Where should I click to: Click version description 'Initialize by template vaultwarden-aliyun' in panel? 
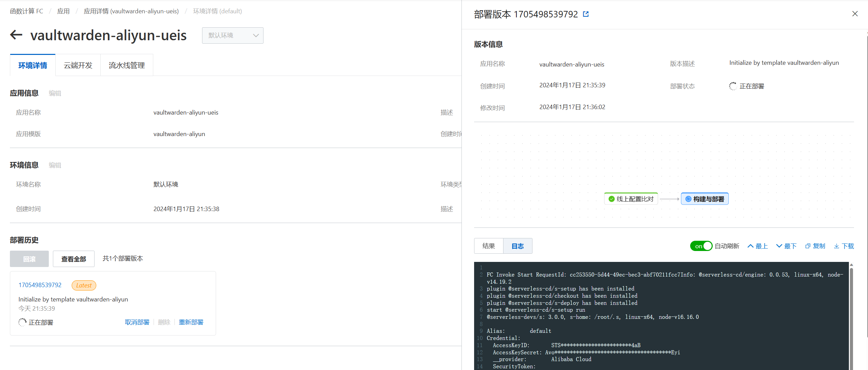pyautogui.click(x=784, y=63)
